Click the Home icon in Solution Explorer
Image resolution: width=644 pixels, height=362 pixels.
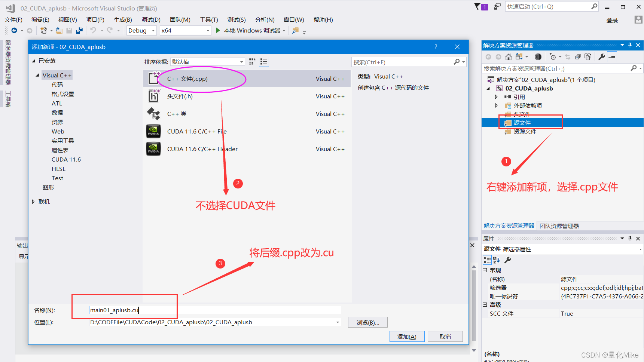(508, 56)
